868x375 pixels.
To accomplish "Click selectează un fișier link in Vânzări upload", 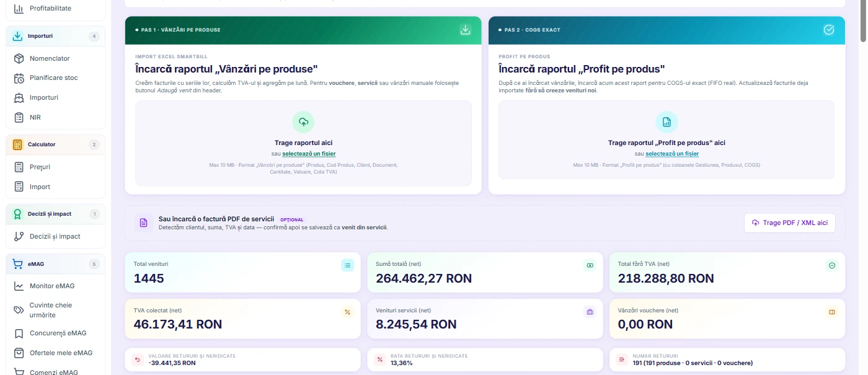I will 309,154.
